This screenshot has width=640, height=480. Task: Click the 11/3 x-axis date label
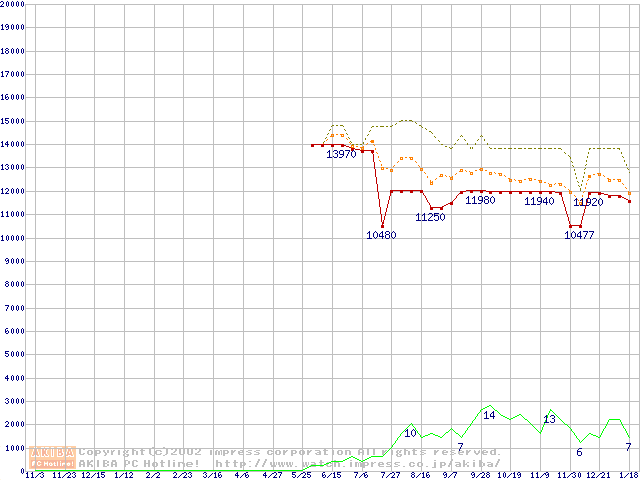(34, 475)
